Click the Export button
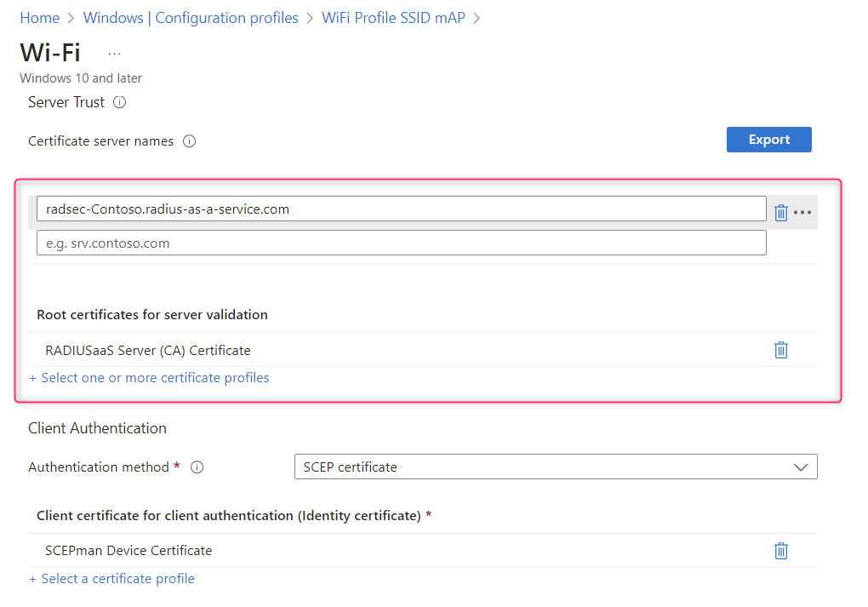868x607 pixels. pyautogui.click(x=768, y=140)
